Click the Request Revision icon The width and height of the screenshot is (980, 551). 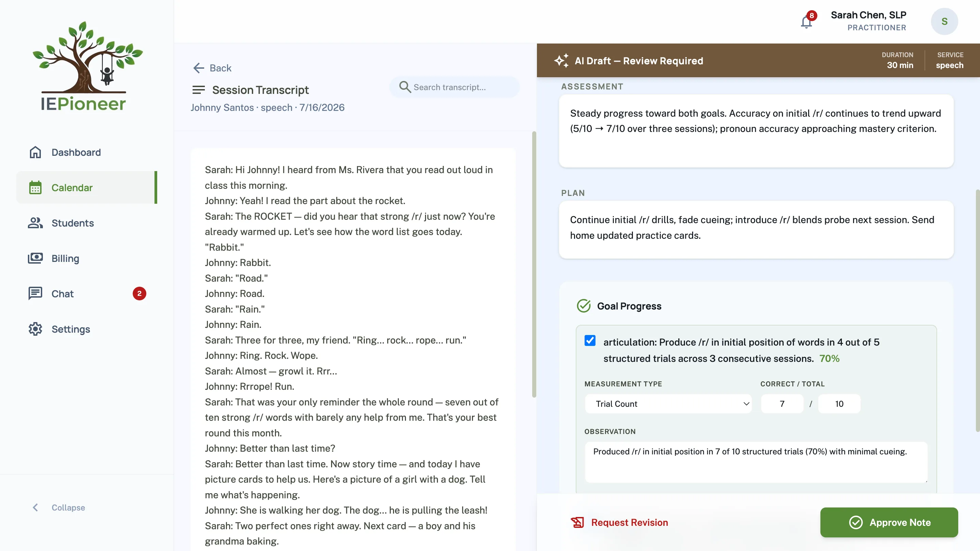(577, 522)
